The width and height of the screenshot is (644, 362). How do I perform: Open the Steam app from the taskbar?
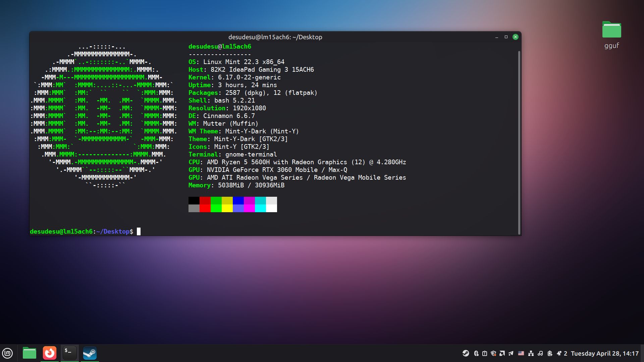(x=90, y=353)
